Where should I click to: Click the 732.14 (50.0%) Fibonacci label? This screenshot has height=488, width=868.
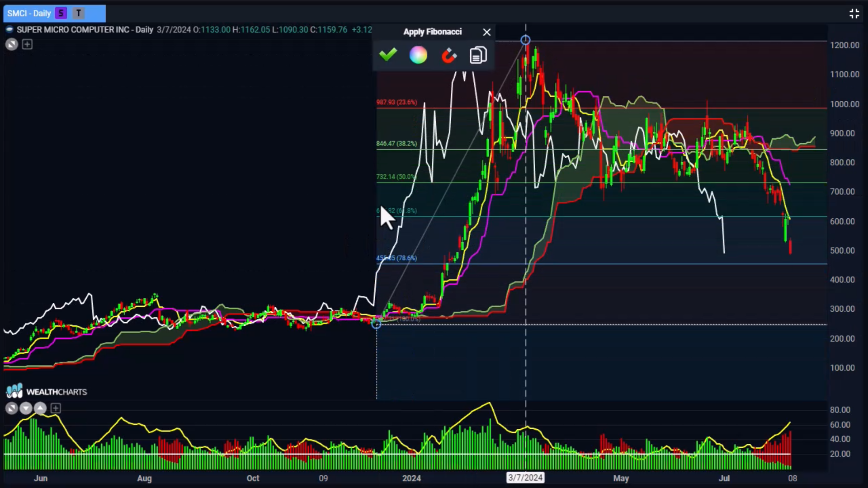396,177
